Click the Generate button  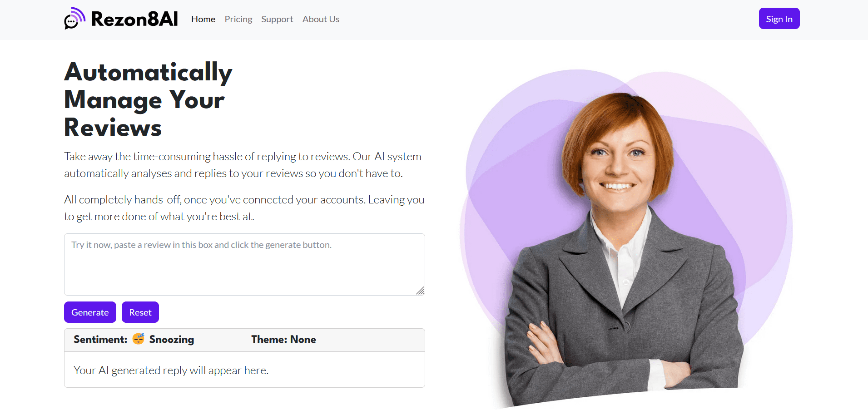tap(90, 312)
